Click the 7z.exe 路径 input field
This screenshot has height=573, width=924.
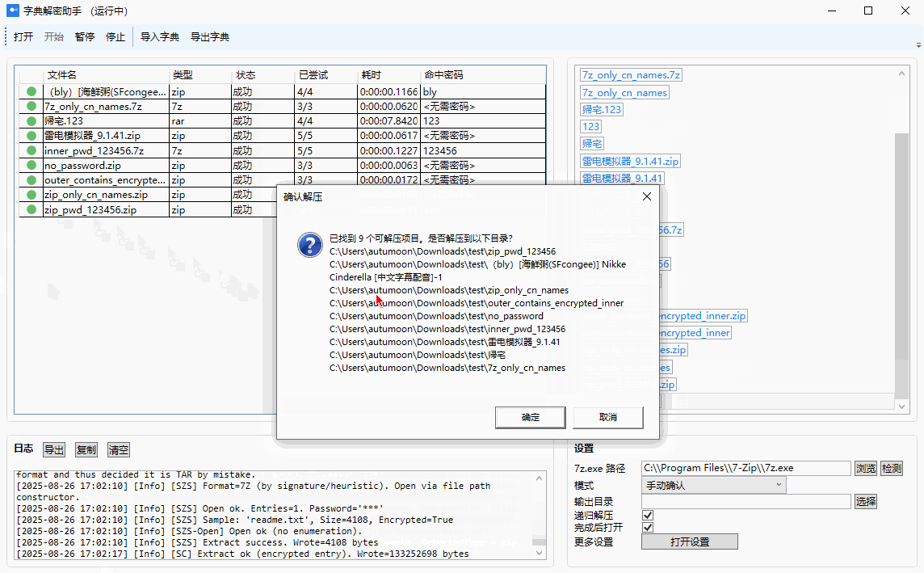(746, 468)
